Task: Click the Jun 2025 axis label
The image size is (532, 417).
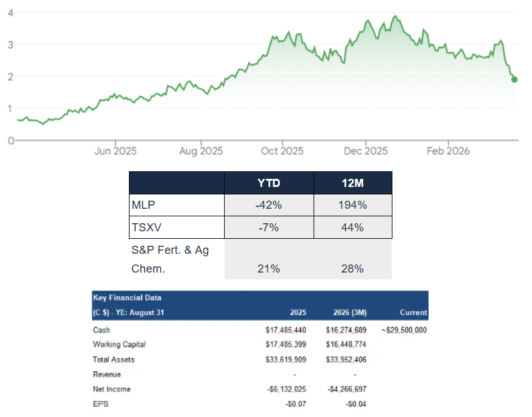Action: (115, 151)
